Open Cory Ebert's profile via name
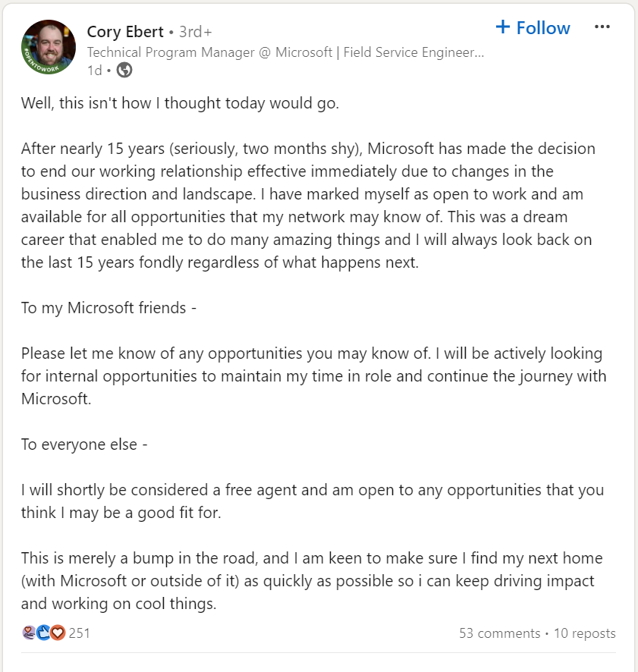638x672 pixels. pyautogui.click(x=125, y=32)
